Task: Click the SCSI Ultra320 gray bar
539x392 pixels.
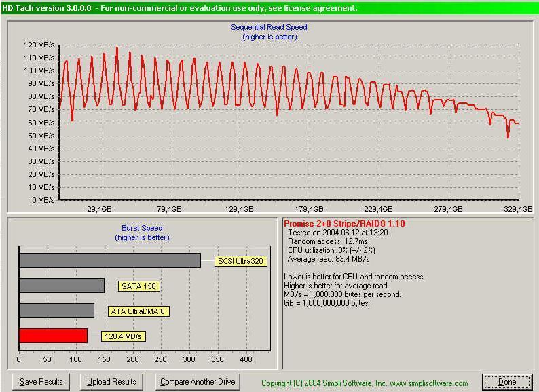Action: 110,260
